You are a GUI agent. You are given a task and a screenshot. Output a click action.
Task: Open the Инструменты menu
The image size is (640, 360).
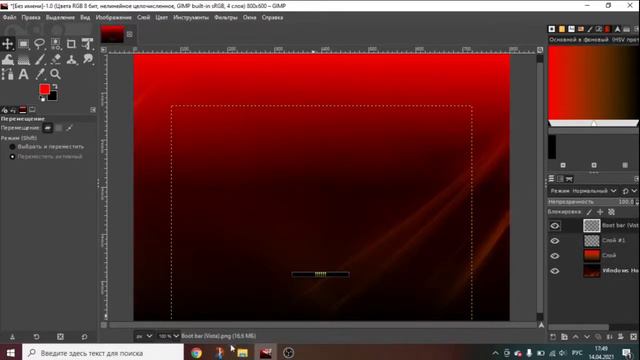click(x=191, y=18)
